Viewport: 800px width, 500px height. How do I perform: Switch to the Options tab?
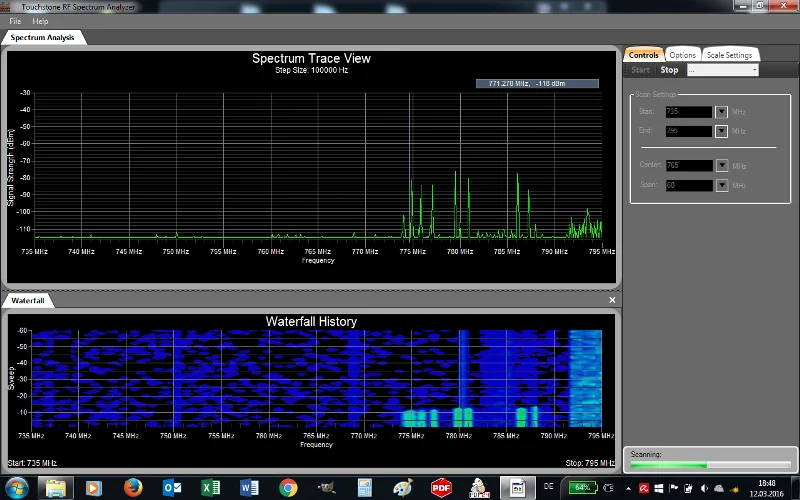pos(683,55)
